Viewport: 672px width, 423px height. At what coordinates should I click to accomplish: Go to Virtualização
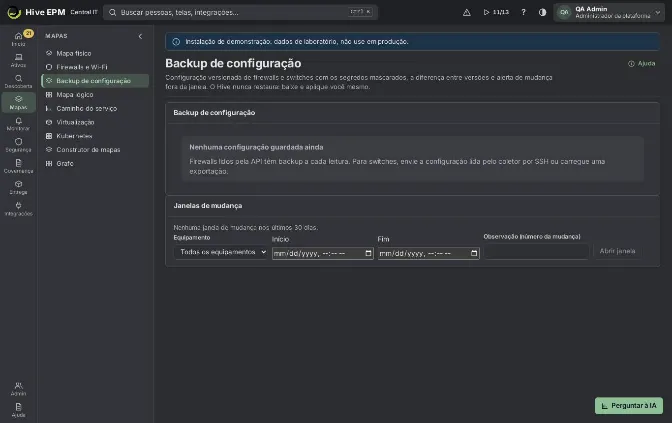tap(95, 122)
